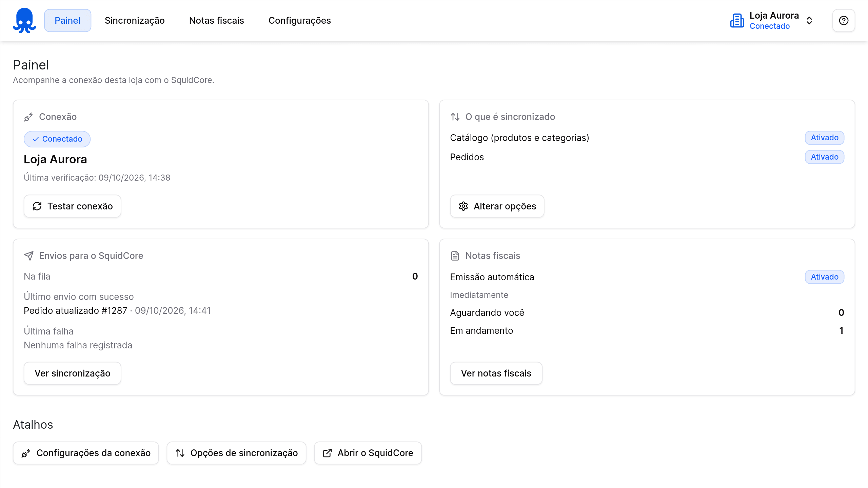Image resolution: width=868 pixels, height=488 pixels.
Task: Go to the Notas fiscais tab
Action: click(x=217, y=20)
